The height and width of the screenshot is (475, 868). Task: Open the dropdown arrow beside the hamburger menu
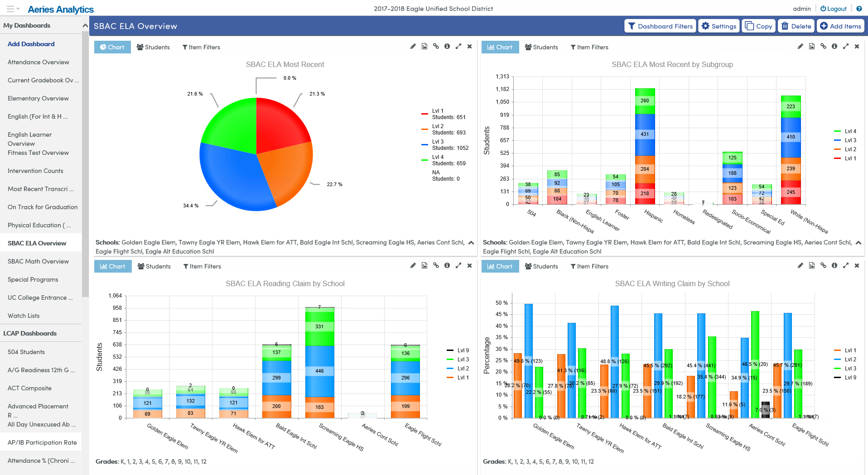[x=18, y=9]
